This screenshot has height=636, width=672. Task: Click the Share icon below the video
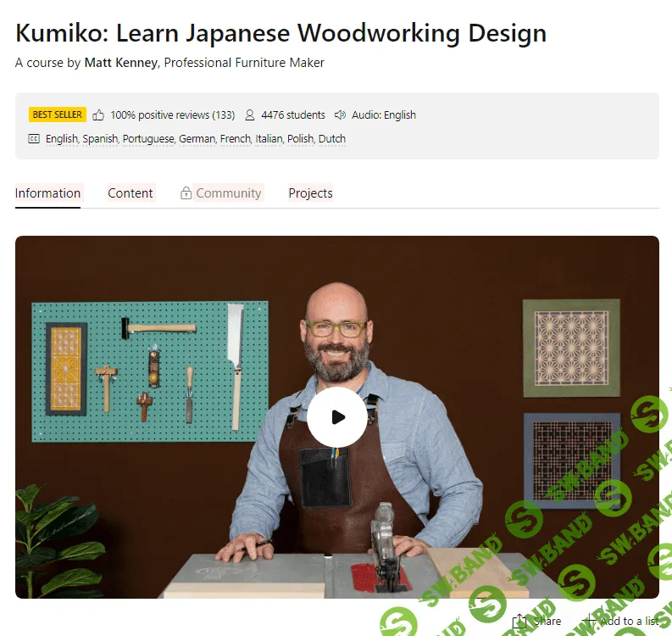(x=519, y=622)
